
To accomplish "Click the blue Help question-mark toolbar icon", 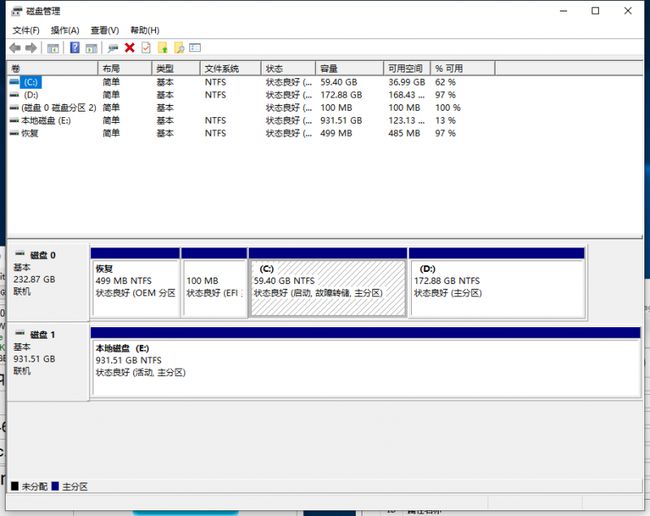I will (74, 48).
